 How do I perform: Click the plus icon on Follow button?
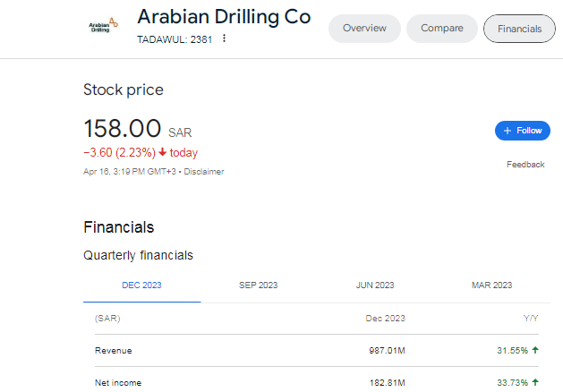[x=508, y=131]
